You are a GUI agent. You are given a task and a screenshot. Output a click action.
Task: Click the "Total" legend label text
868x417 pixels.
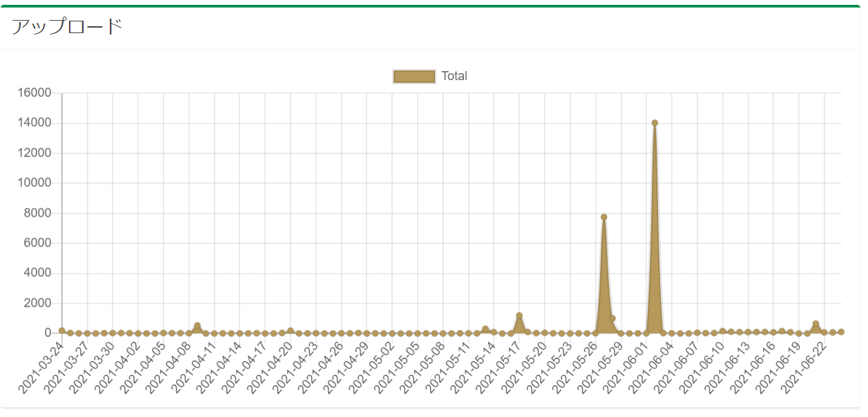(454, 77)
